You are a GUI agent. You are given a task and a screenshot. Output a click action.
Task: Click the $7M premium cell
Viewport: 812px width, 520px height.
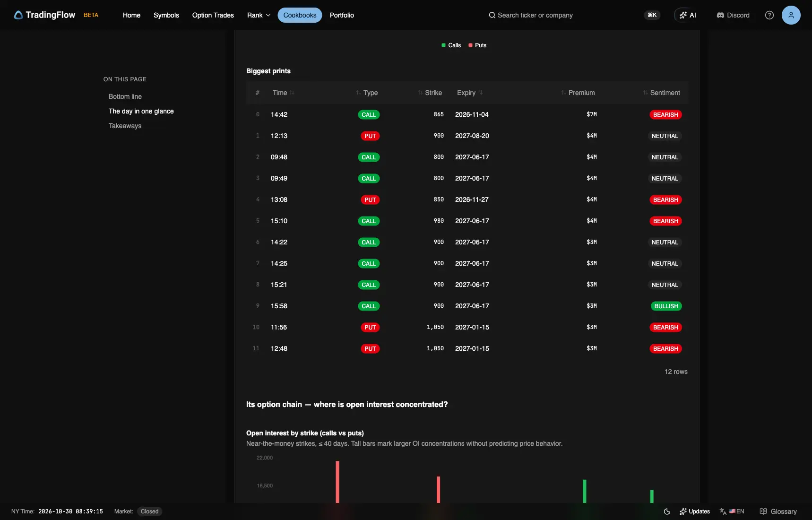tap(591, 114)
